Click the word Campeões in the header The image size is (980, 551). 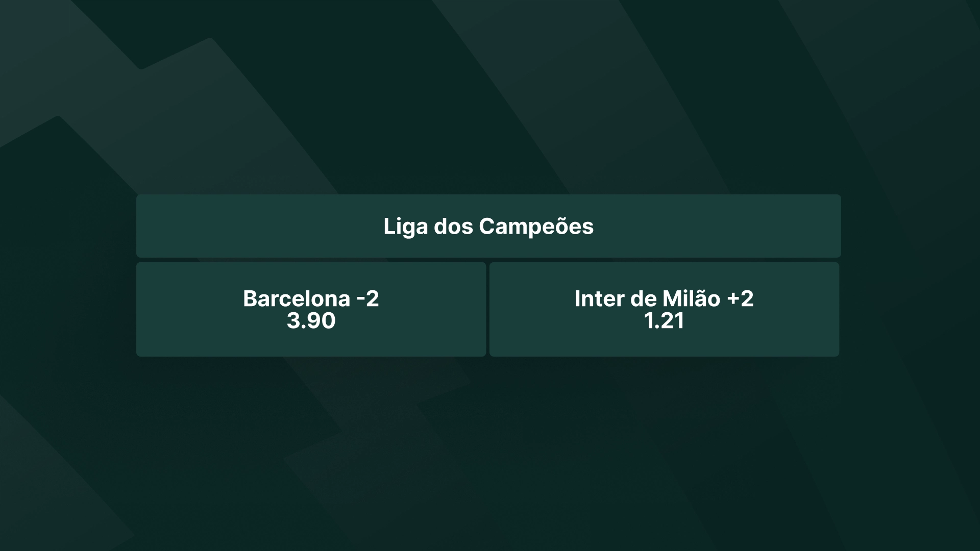(536, 226)
